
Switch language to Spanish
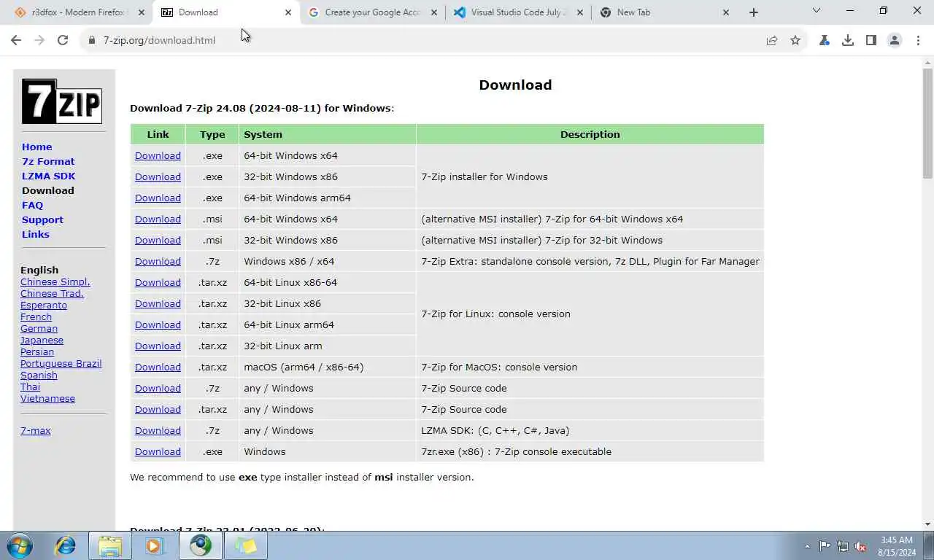pyautogui.click(x=39, y=375)
